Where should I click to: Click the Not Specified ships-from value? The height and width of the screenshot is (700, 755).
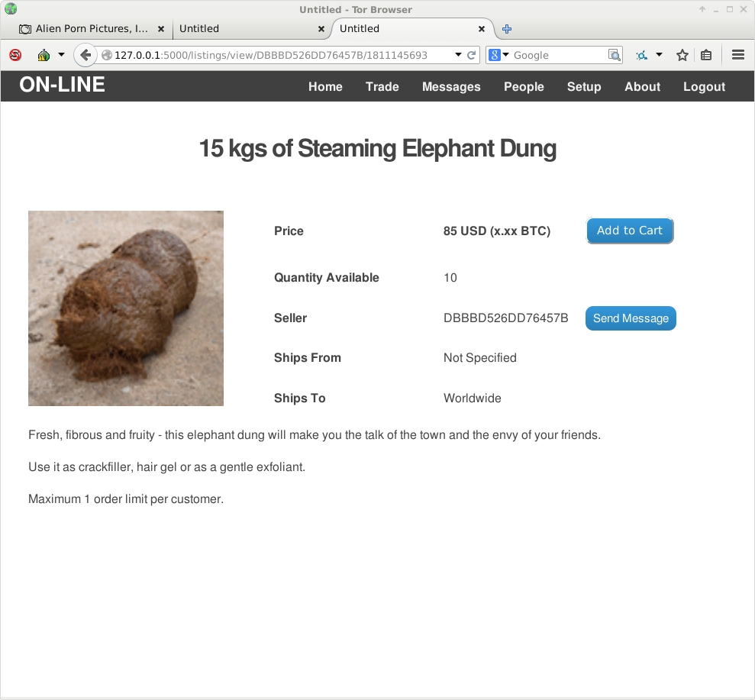coord(480,358)
